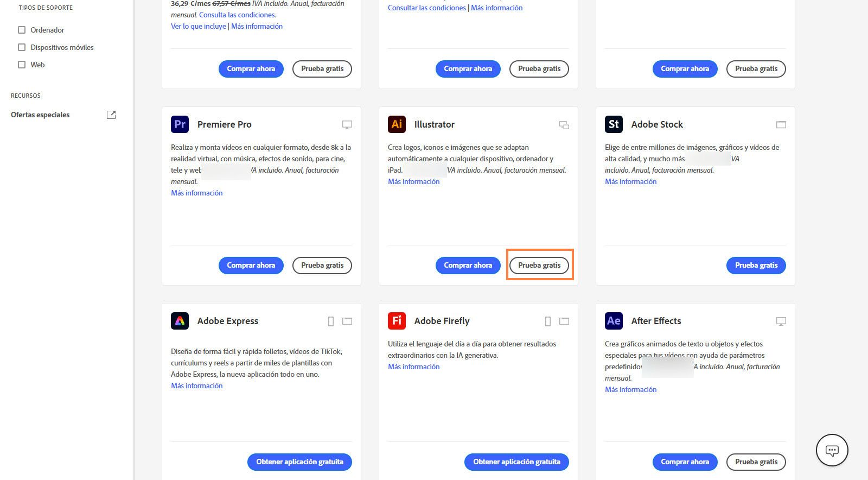Click Comprar ahora in top-right card
This screenshot has height=480, width=868.
point(685,69)
